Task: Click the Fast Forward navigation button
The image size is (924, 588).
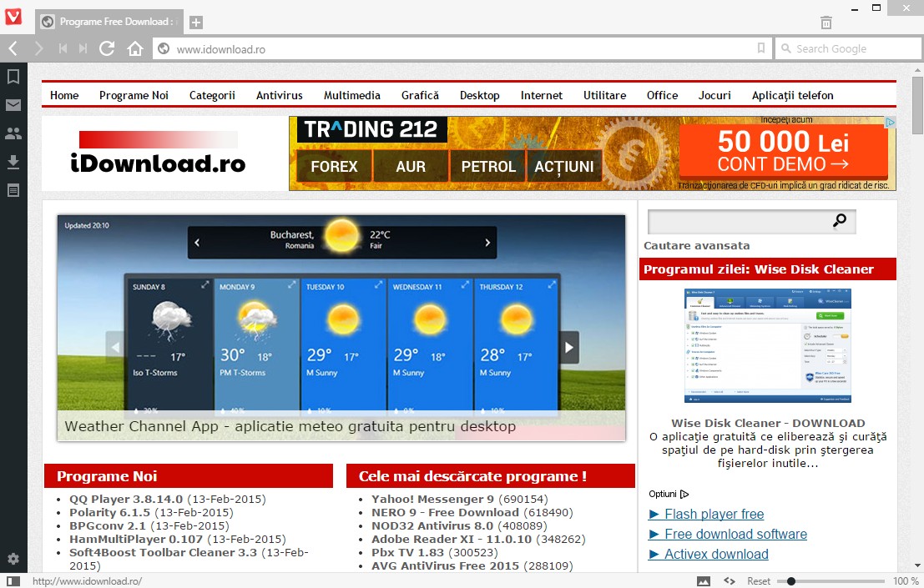Action: [83, 48]
